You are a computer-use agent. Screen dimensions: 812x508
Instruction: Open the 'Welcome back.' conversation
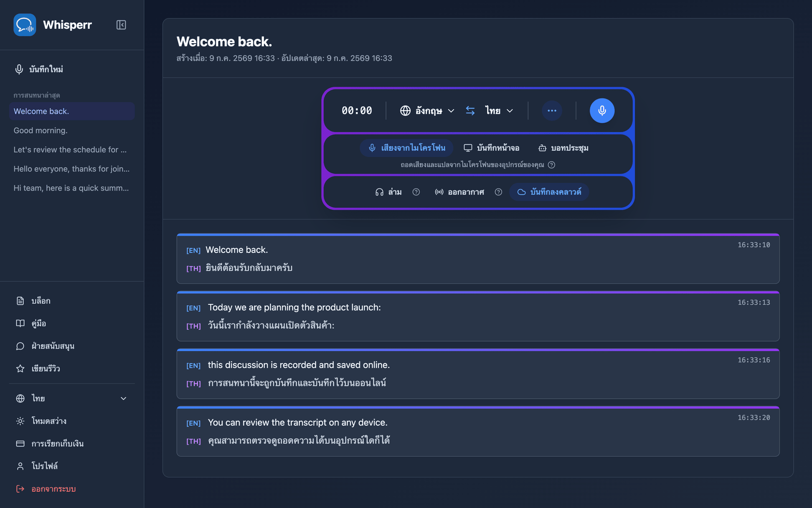coord(72,111)
